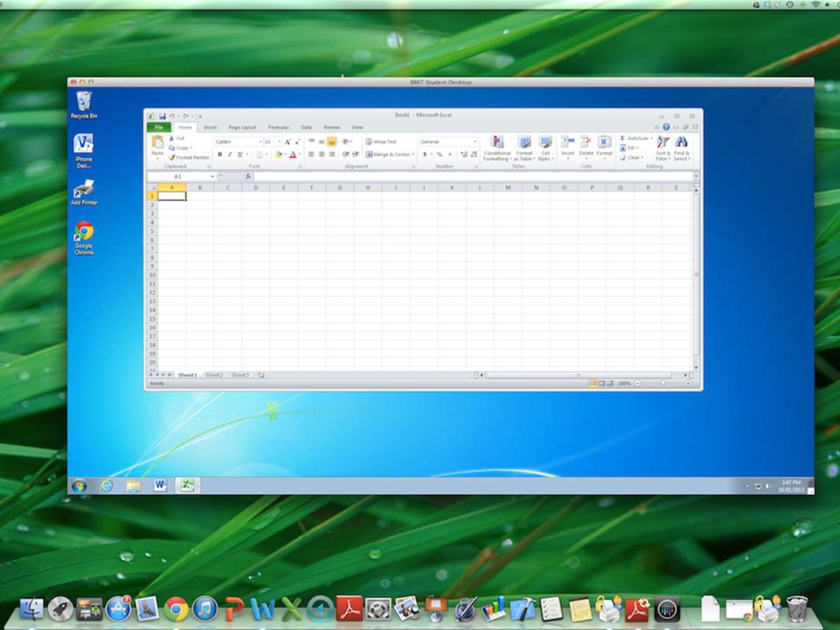This screenshot has width=840, height=630.
Task: Apply percent style number format
Action: pos(440,154)
